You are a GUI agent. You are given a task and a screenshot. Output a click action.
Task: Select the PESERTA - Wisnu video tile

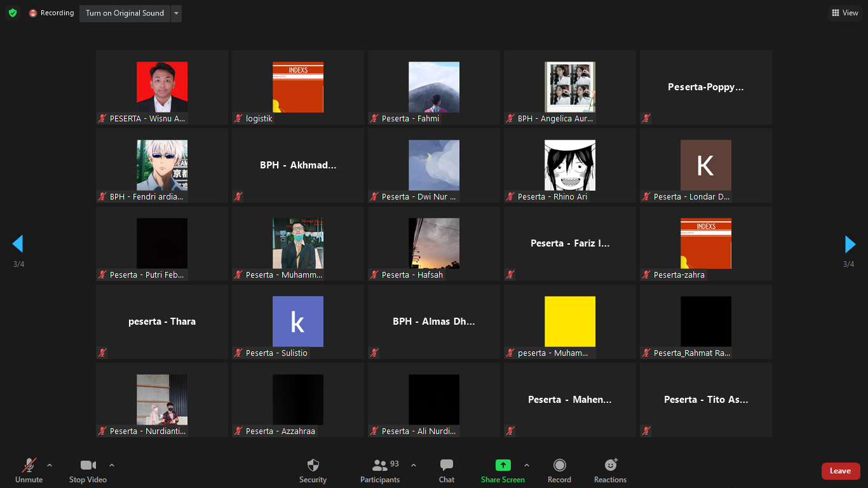pyautogui.click(x=162, y=87)
